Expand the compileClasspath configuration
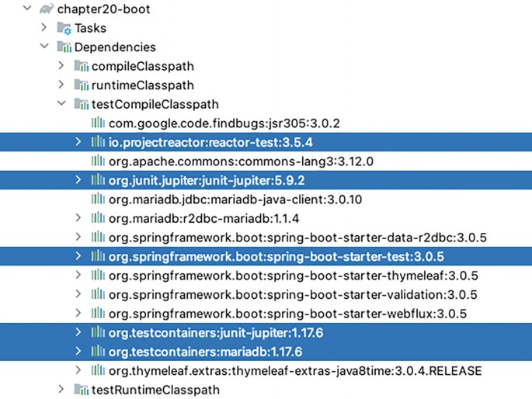This screenshot has height=399, width=532. [61, 67]
